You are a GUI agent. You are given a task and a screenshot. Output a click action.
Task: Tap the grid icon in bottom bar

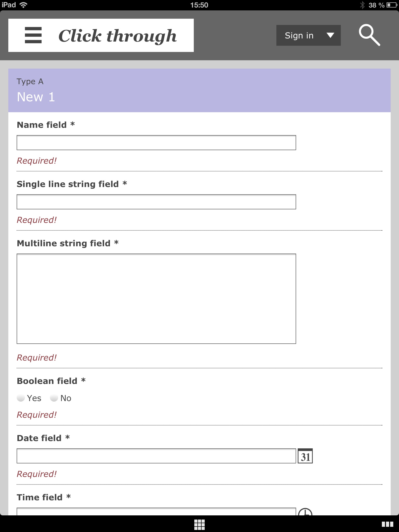click(199, 524)
